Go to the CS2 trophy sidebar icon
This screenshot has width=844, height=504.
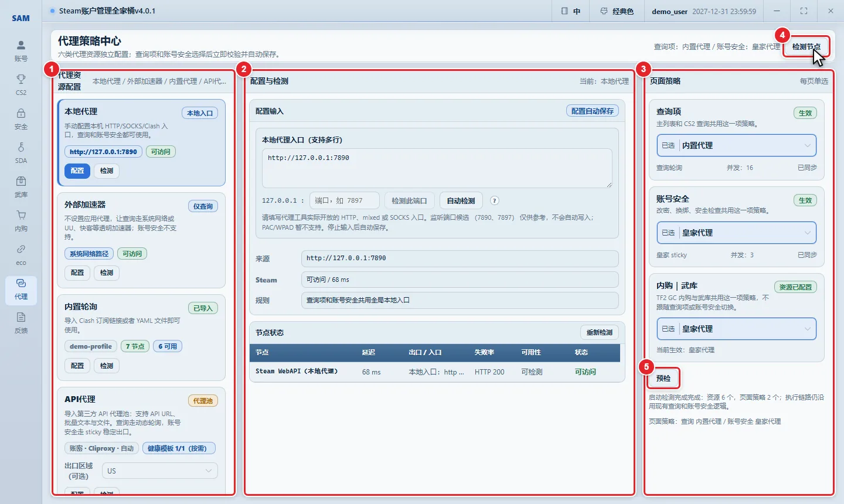pos(21,85)
